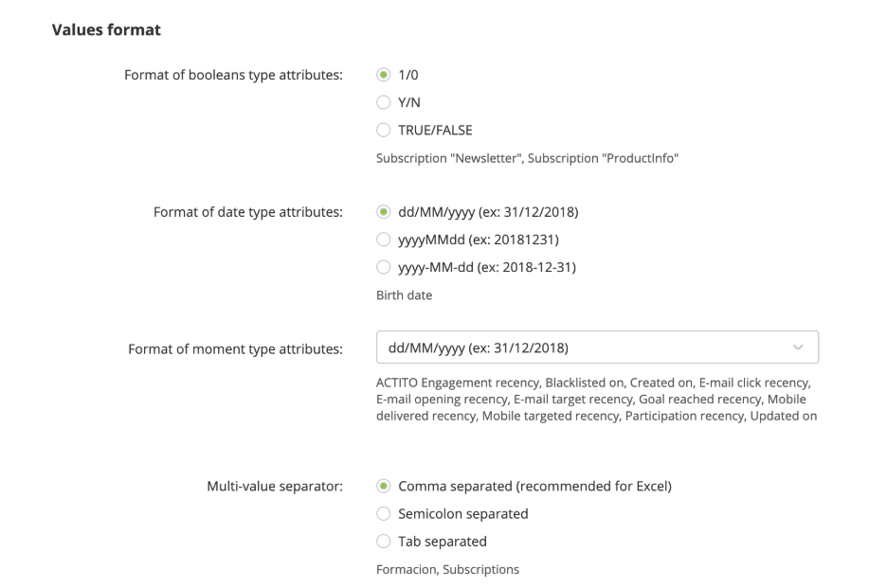Click the 'Multi-value separator' label

[274, 487]
